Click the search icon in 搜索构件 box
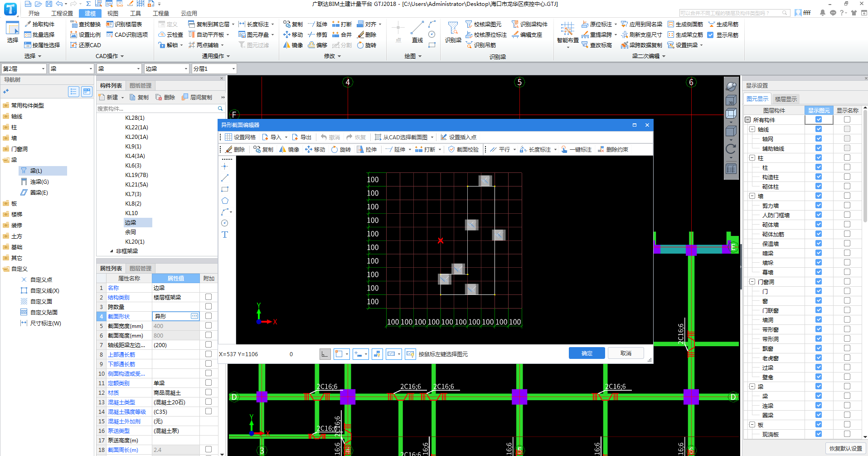Image resolution: width=868 pixels, height=456 pixels. coord(220,108)
